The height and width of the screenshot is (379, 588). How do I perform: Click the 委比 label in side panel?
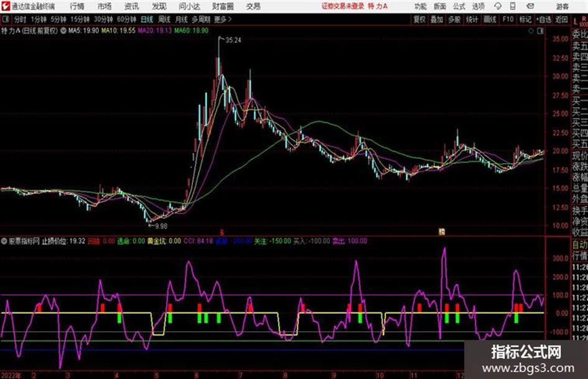tap(580, 34)
